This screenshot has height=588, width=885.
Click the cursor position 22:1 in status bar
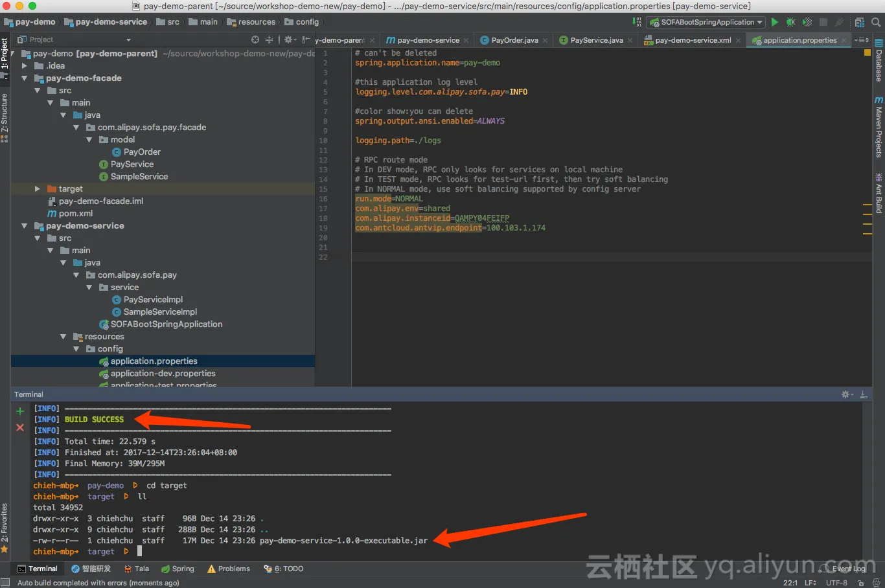790,583
